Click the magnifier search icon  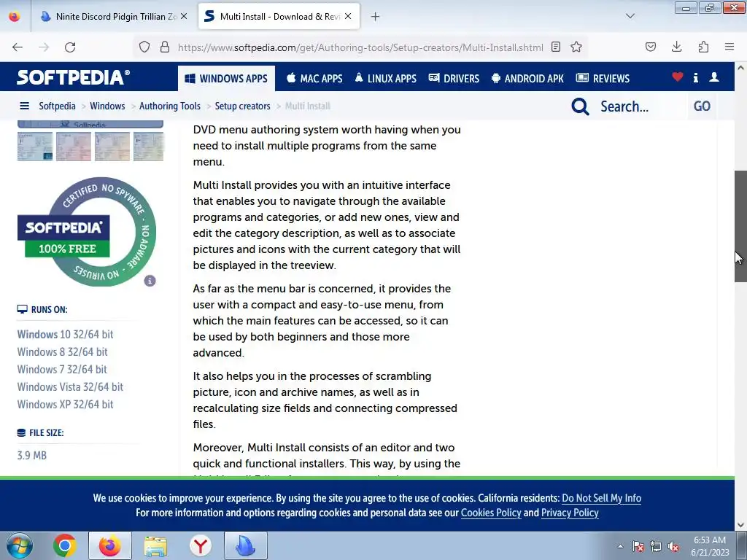(580, 106)
